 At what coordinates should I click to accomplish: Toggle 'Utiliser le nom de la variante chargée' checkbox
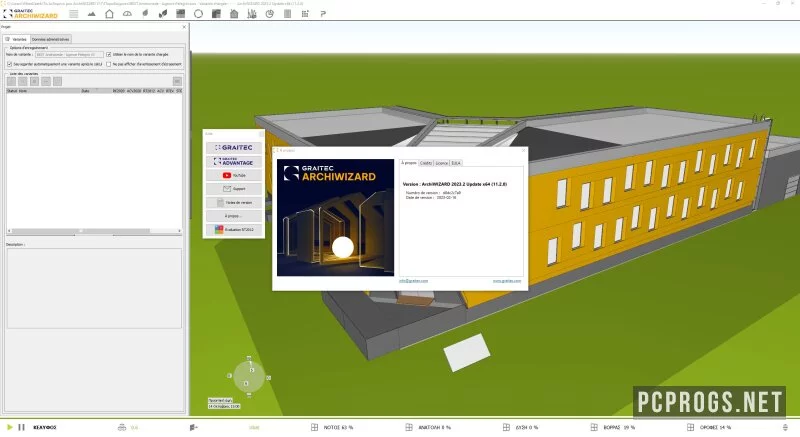click(x=109, y=54)
